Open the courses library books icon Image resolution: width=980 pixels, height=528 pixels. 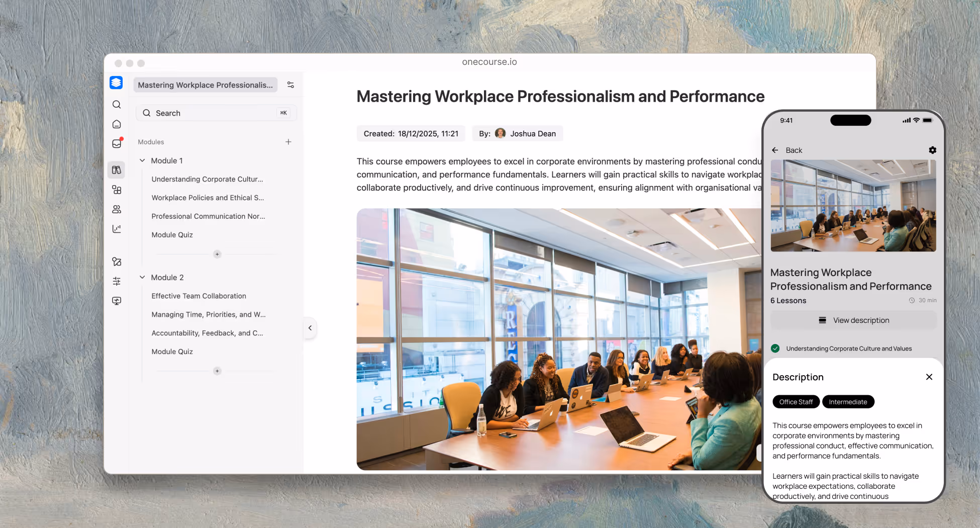[117, 170]
